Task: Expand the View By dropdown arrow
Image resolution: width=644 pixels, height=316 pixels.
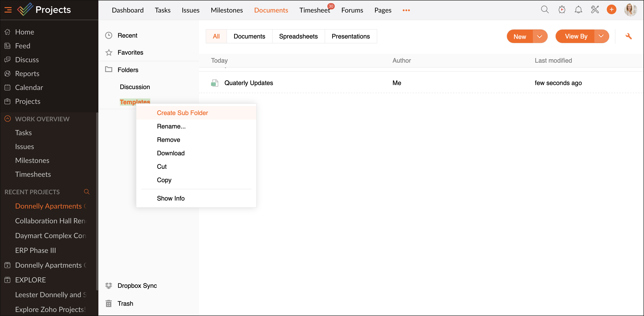Action: point(601,36)
